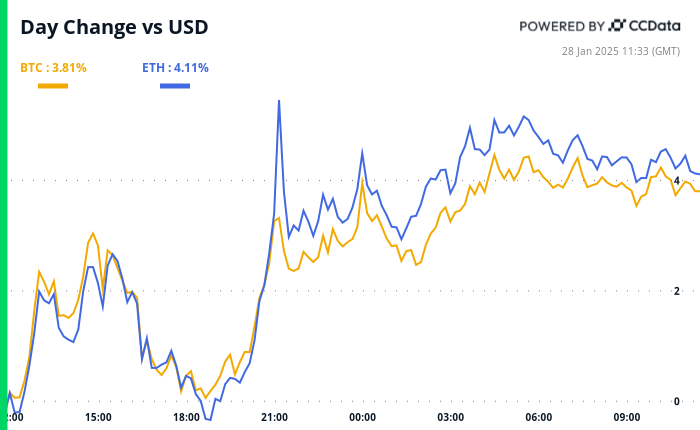Select the 00:00 x-axis time label
700x430 pixels.
click(x=362, y=417)
